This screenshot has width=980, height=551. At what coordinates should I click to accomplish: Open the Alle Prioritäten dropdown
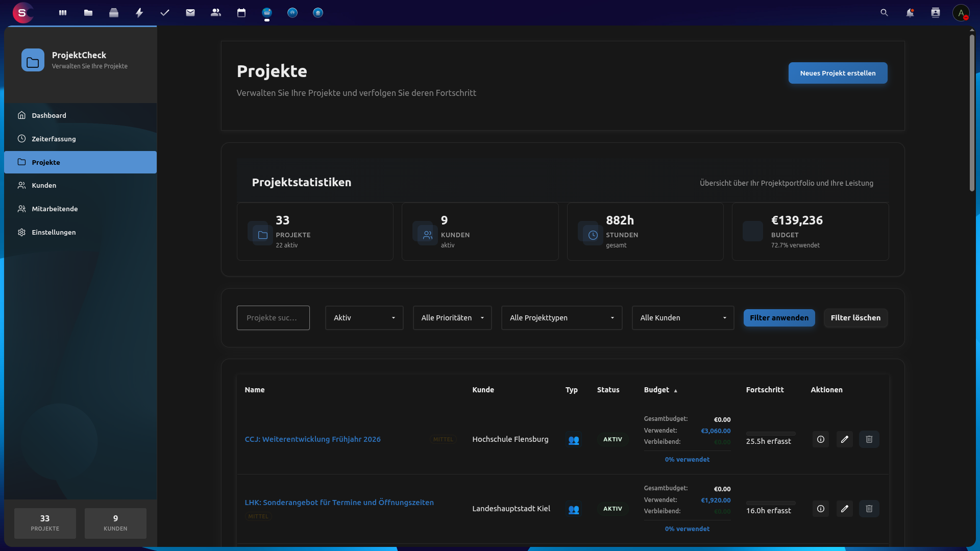pyautogui.click(x=452, y=317)
